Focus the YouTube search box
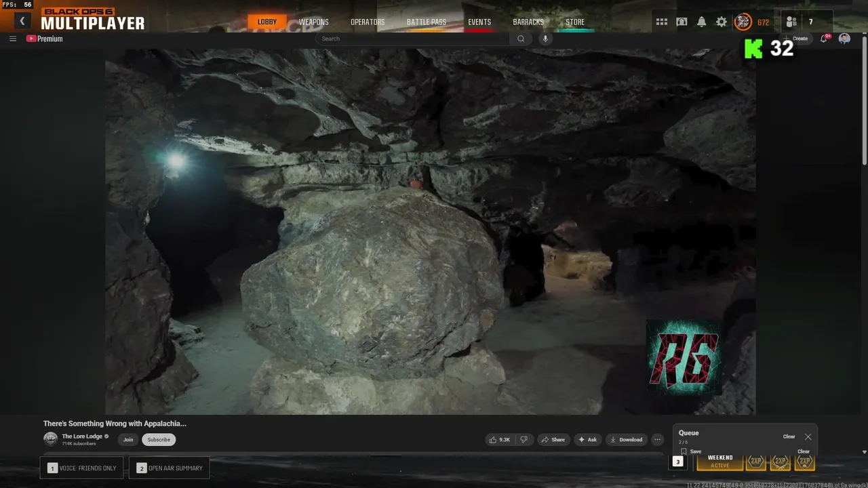 (413, 39)
